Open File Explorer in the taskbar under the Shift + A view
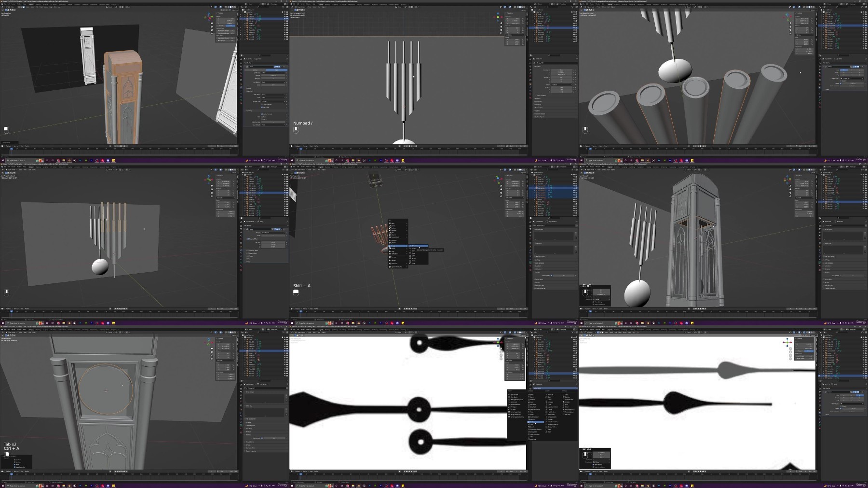Screen dimensions: 868x488 point(353,323)
